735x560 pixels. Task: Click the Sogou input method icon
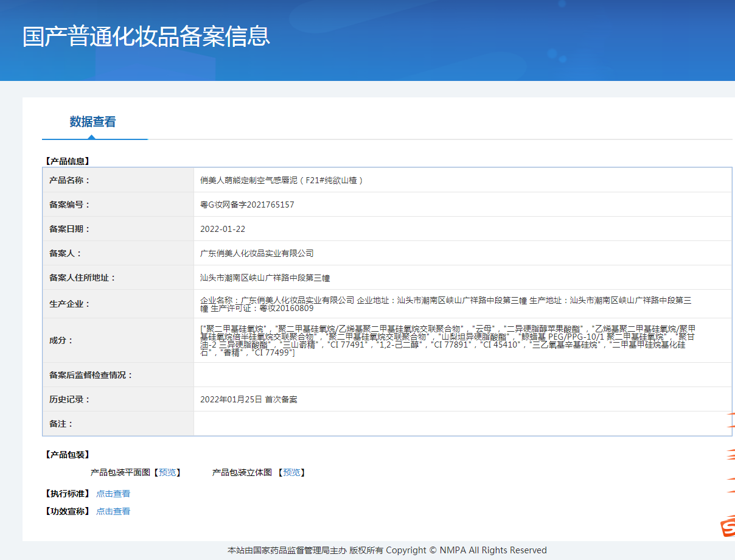728,527
